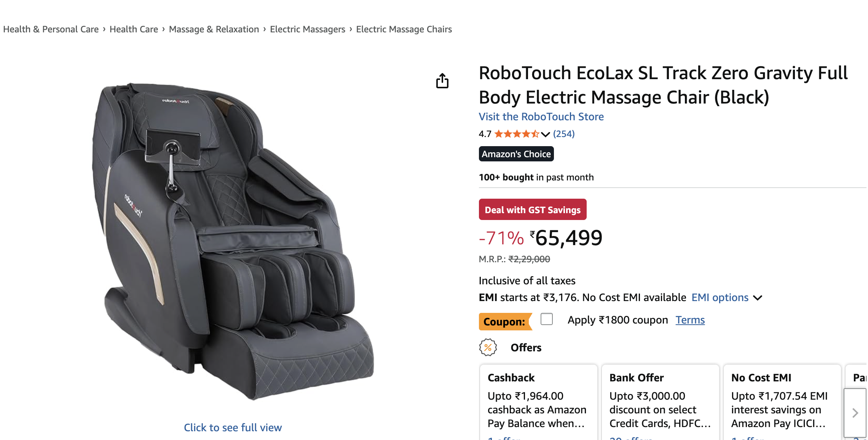Viewport: 868px width, 440px height.
Task: Click the Amazon's Choice badge
Action: click(516, 154)
